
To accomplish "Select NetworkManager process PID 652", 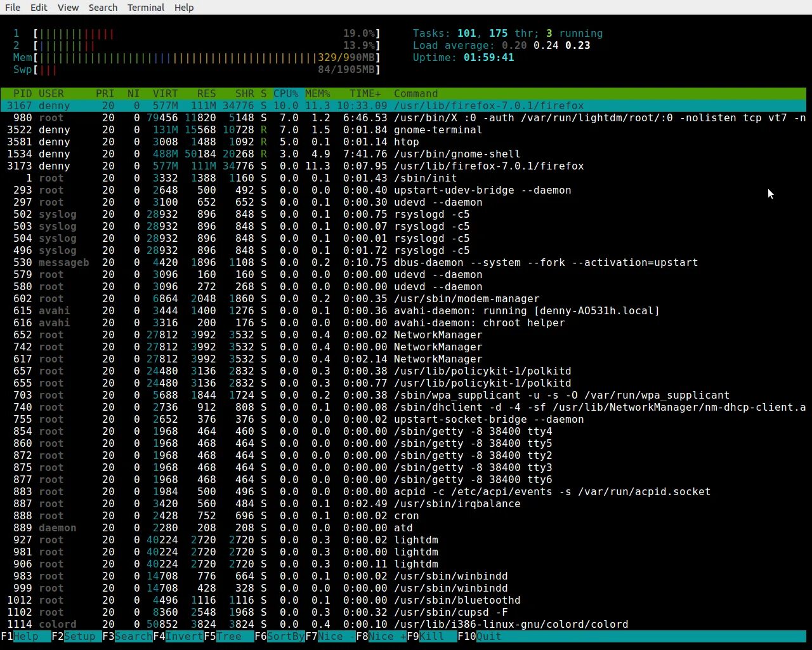I will pyautogui.click(x=403, y=335).
